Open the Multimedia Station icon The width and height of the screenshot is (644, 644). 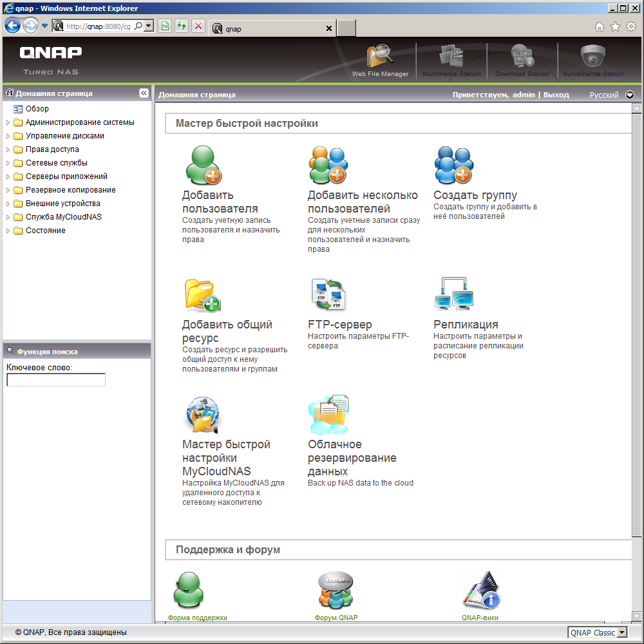pos(451,56)
